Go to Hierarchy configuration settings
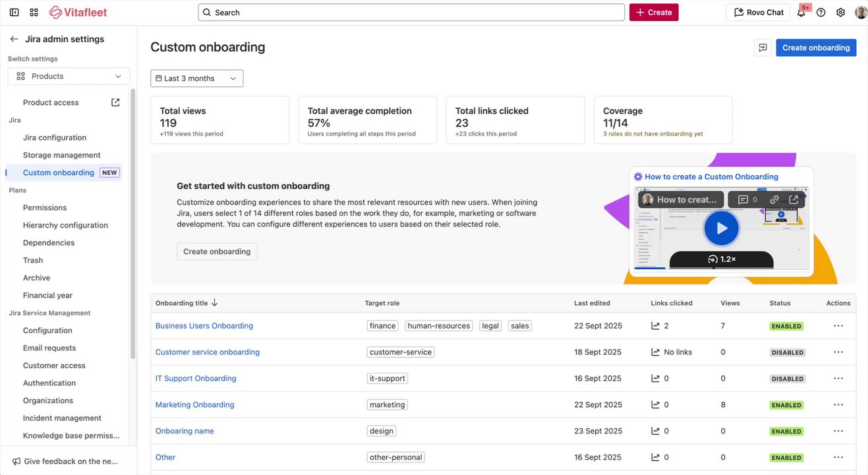 pos(65,225)
